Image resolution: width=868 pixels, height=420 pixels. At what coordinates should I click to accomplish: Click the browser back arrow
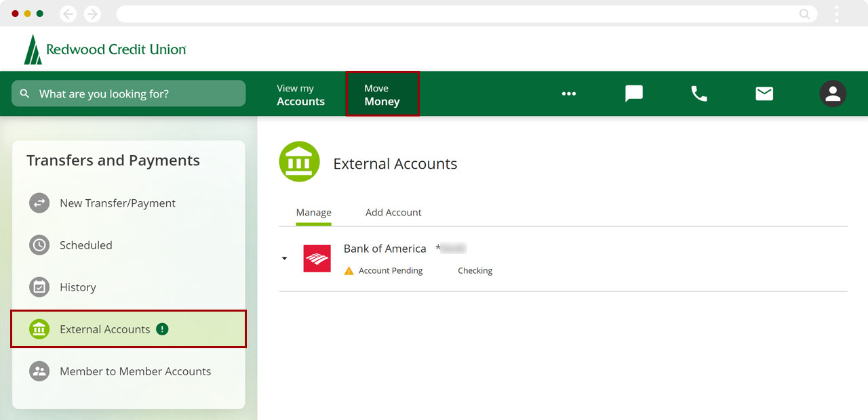click(x=68, y=14)
